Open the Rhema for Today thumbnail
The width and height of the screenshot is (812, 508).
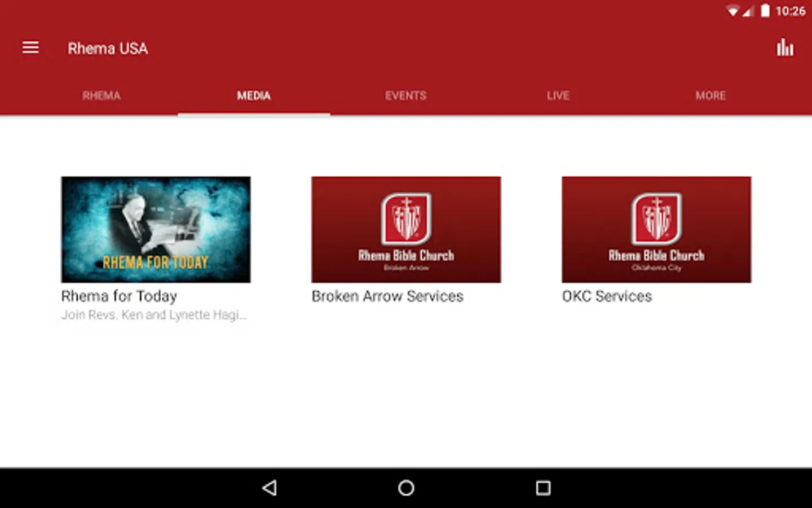(156, 229)
